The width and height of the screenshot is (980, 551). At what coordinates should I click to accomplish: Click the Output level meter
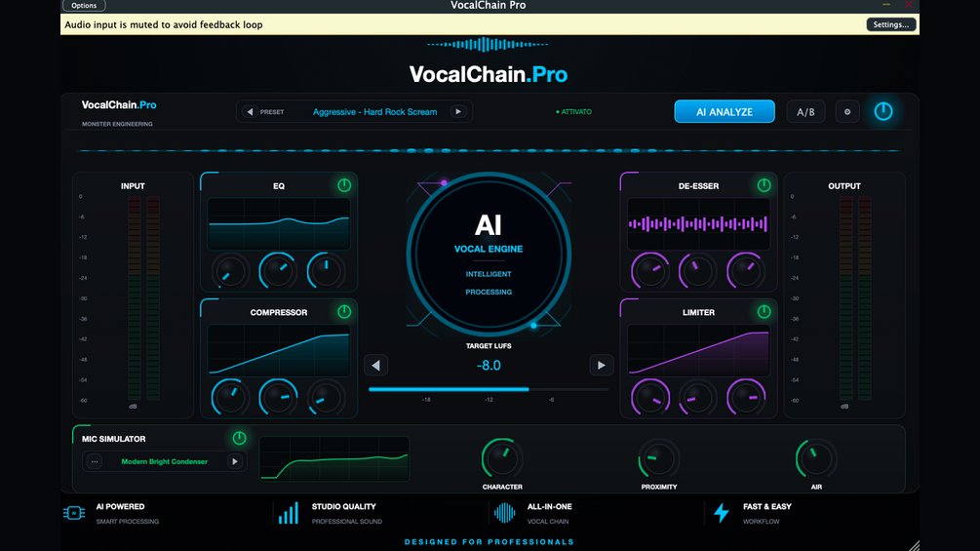(x=855, y=298)
